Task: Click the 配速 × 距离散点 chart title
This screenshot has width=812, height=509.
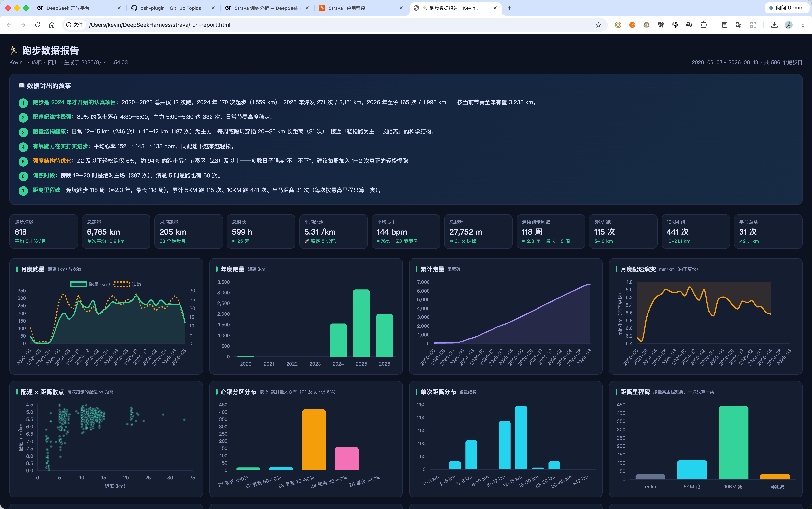Action: point(42,392)
